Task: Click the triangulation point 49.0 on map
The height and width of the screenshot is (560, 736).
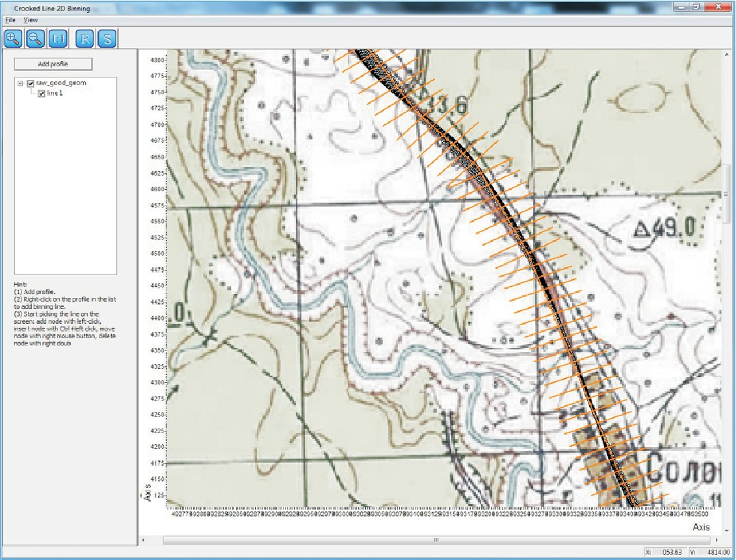Action: coord(664,228)
